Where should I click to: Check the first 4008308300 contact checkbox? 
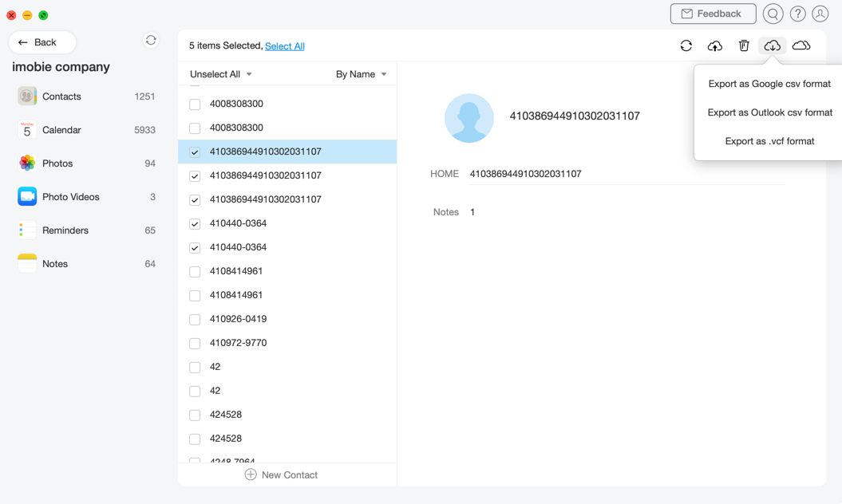point(195,104)
